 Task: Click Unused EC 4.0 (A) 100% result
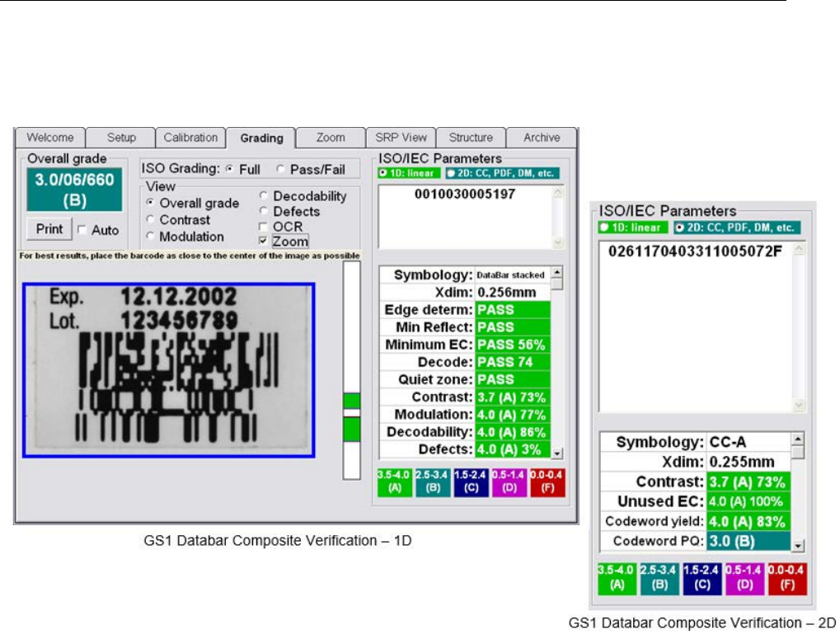pyautogui.click(x=749, y=501)
